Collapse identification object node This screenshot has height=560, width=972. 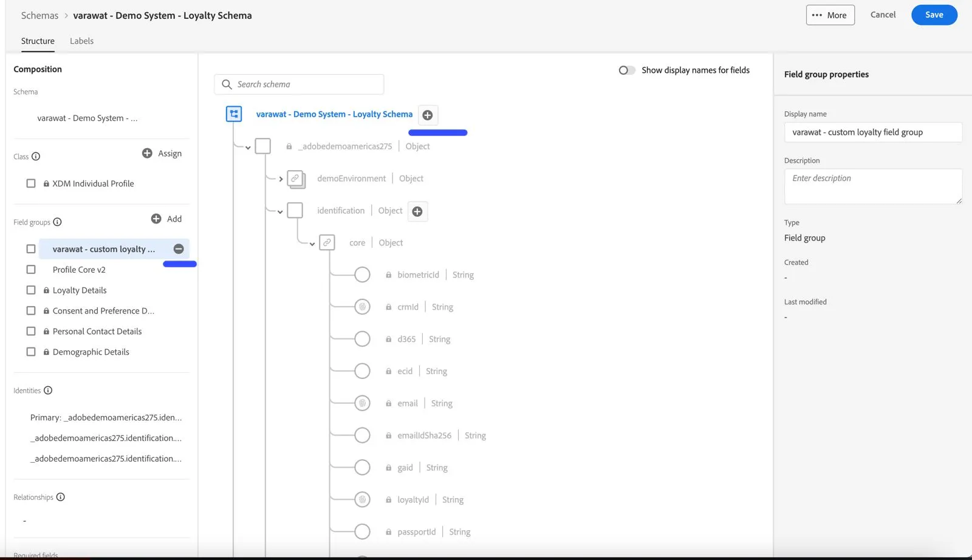pyautogui.click(x=280, y=212)
